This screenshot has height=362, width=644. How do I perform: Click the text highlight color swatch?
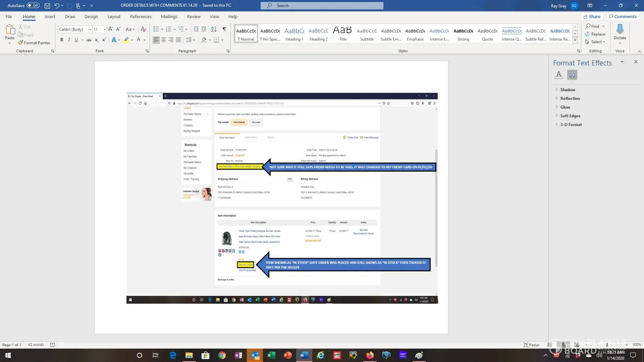pyautogui.click(x=126, y=40)
